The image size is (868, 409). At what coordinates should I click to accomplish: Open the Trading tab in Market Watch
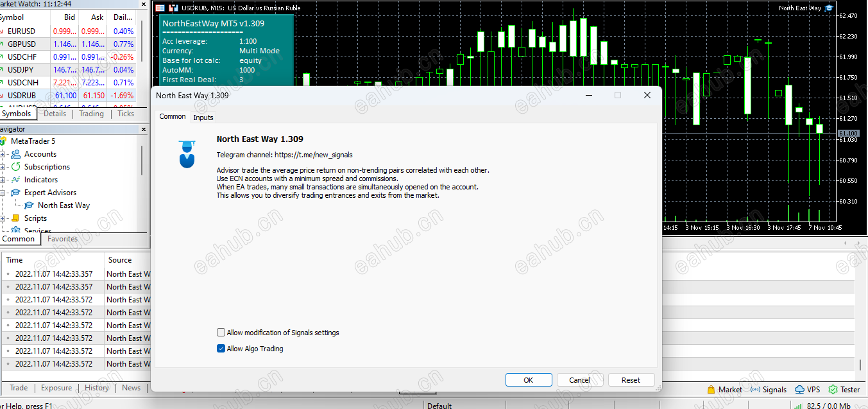tap(91, 114)
